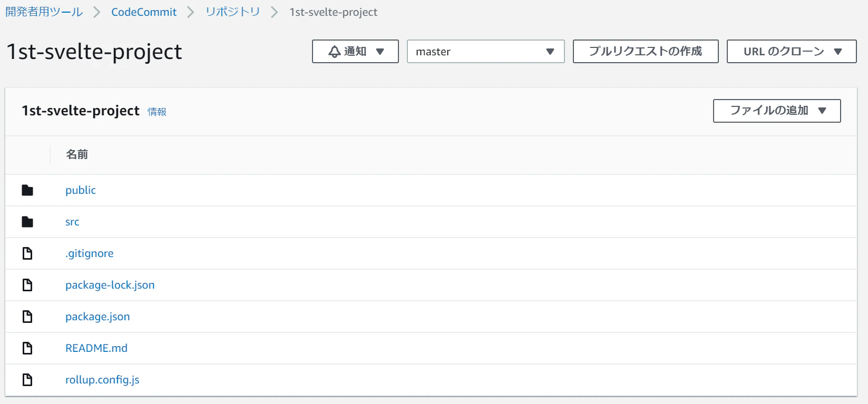Click the 1st-svelte-project breadcrumb text

(333, 12)
